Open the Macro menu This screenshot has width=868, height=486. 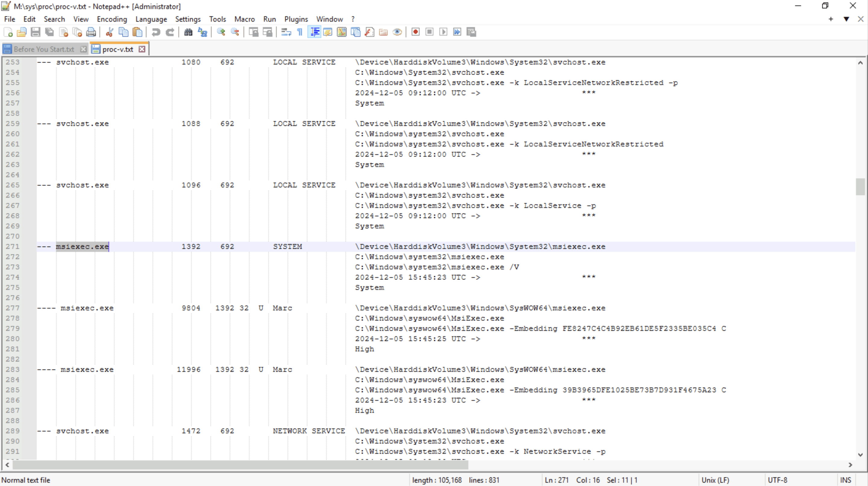244,19
